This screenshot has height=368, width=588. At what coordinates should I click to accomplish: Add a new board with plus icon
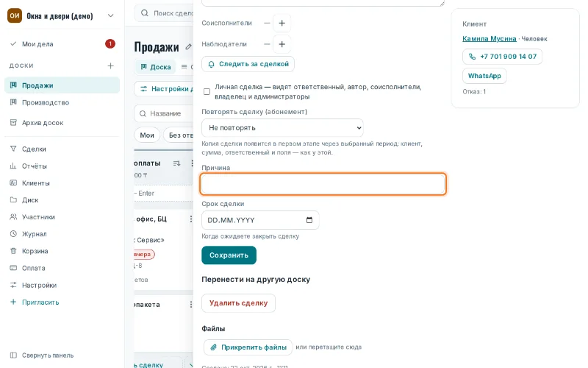click(x=111, y=66)
